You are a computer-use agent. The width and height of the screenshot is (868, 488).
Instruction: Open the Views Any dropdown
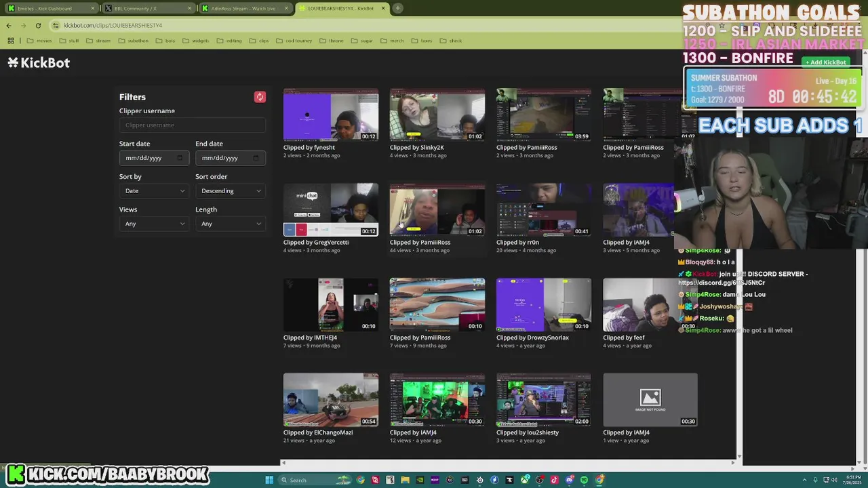click(155, 224)
